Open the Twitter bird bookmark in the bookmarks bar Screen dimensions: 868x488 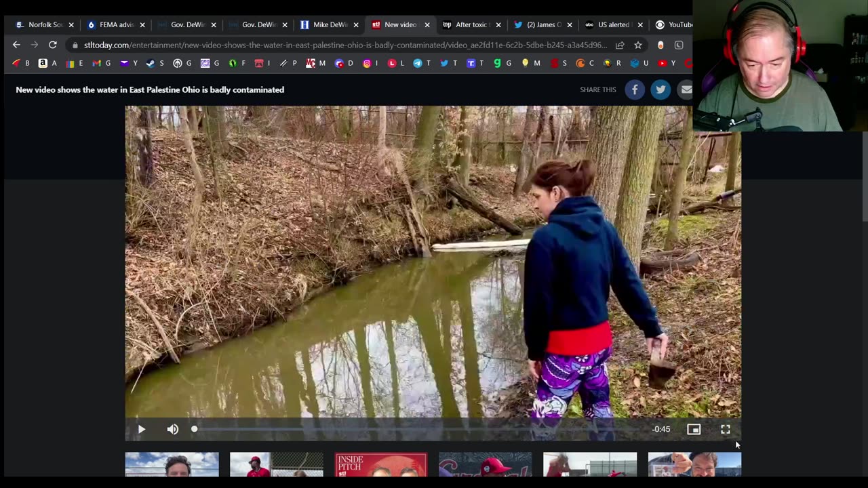click(x=448, y=63)
